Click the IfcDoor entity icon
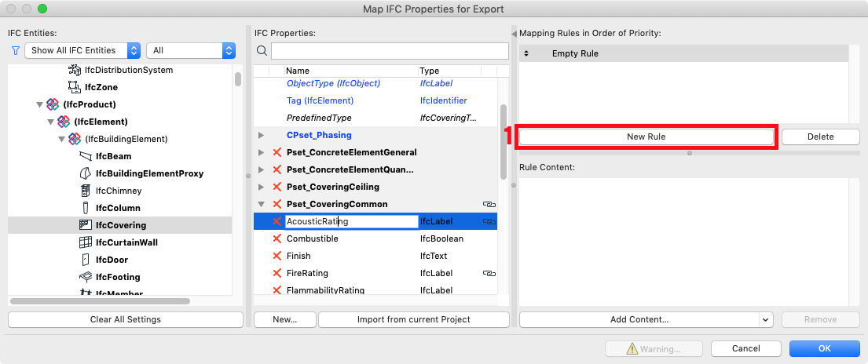The height and width of the screenshot is (364, 868). pyautogui.click(x=86, y=260)
